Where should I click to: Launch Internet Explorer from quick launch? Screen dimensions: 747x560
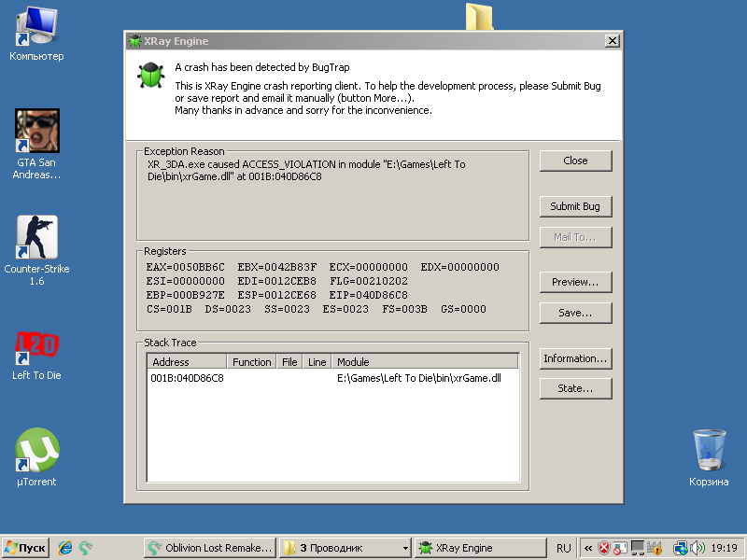(65, 548)
